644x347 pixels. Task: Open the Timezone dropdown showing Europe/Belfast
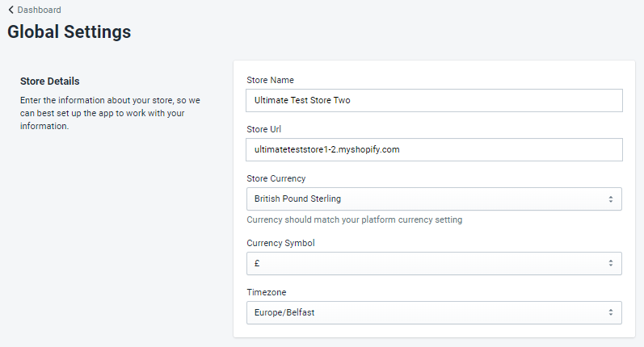pyautogui.click(x=434, y=312)
